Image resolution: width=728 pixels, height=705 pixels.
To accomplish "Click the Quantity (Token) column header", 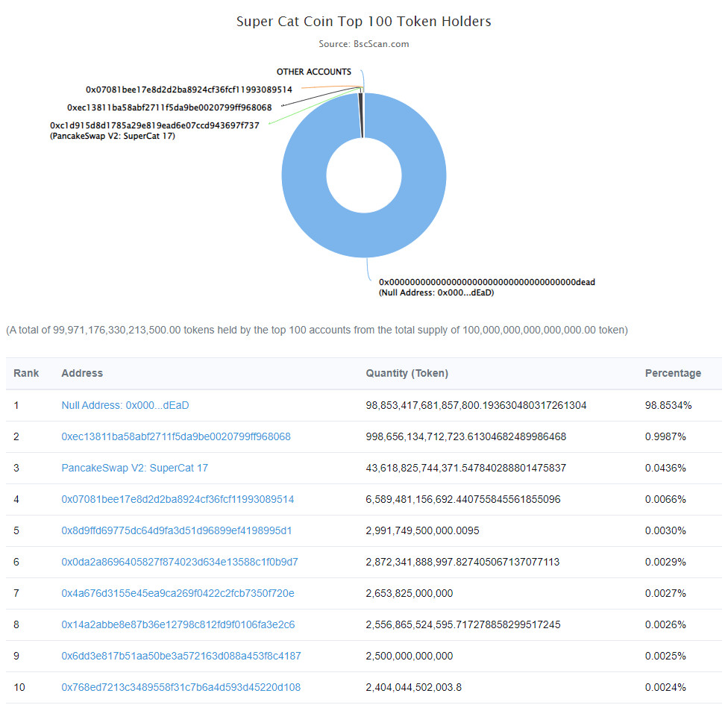I will click(407, 373).
